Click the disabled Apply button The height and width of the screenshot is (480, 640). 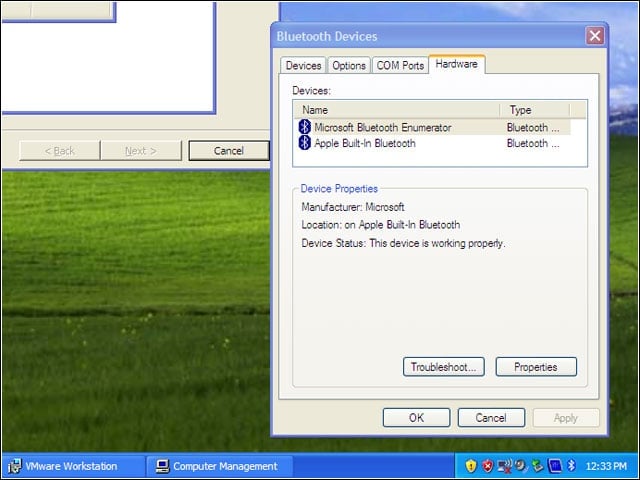[566, 418]
